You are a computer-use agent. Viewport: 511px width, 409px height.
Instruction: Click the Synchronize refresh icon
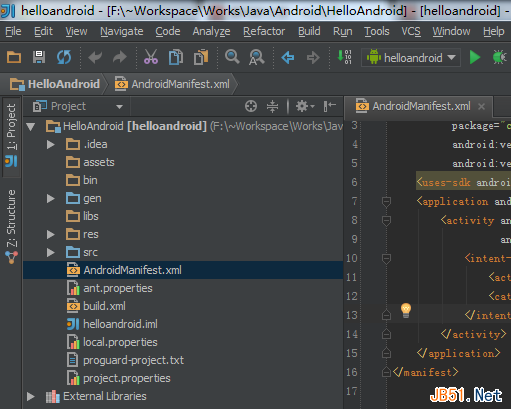coord(64,57)
